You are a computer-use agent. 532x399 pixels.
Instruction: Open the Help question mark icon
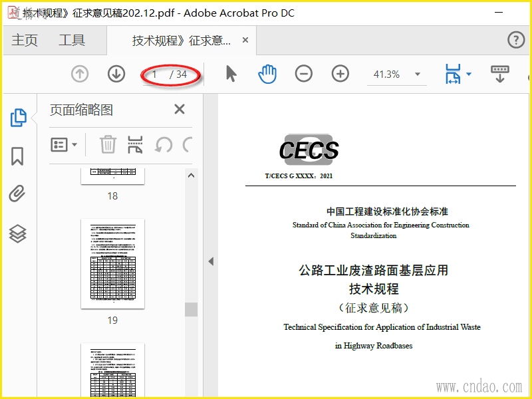516,40
